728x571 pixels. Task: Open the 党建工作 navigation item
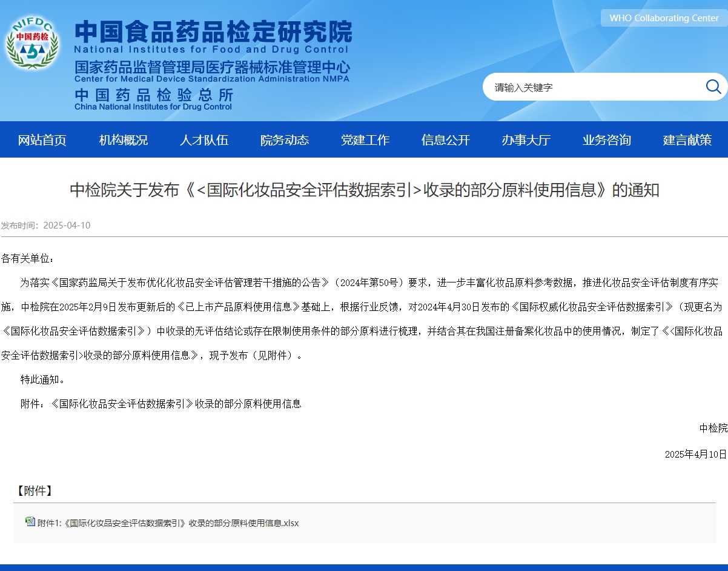(365, 140)
